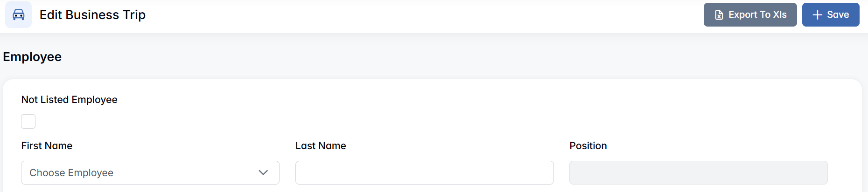Screen dimensions: 868x192
Task: Click the Last Name field label
Action: tap(321, 146)
